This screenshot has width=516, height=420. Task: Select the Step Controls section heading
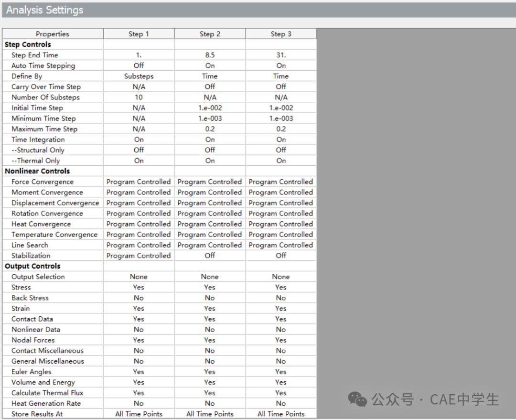(28, 44)
